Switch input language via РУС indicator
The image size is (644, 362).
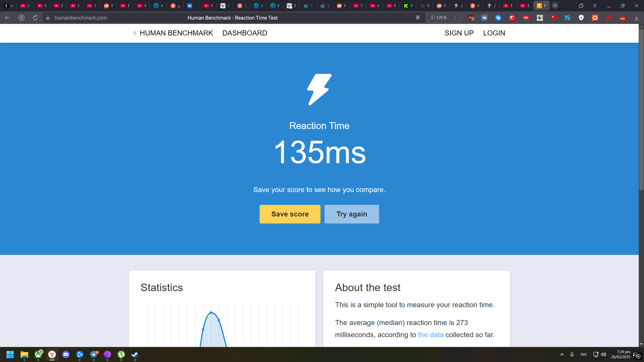click(x=584, y=354)
